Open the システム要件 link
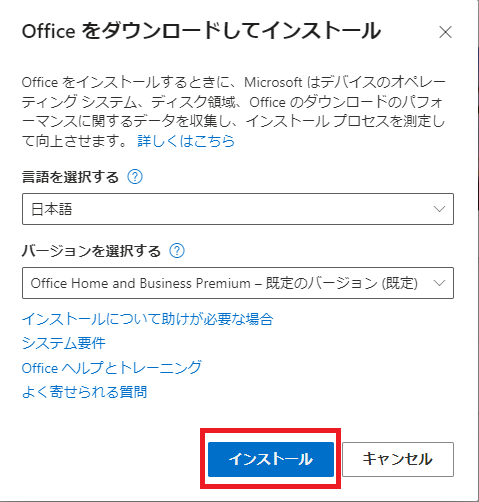 (64, 343)
